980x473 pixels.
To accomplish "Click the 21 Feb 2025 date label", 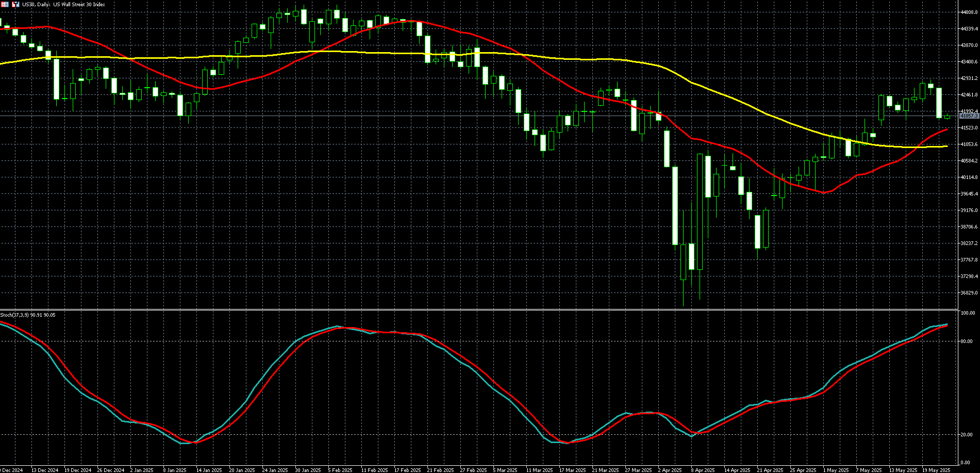I will 440,470.
